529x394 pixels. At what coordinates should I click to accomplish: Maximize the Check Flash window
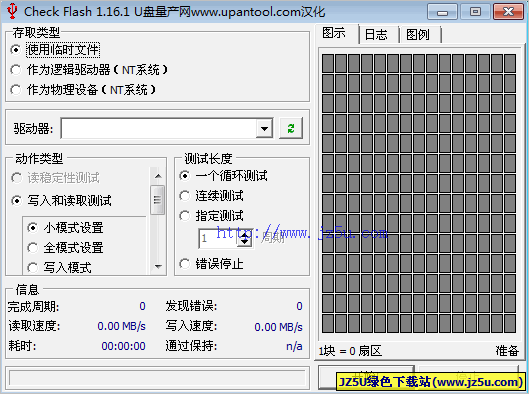(475, 12)
